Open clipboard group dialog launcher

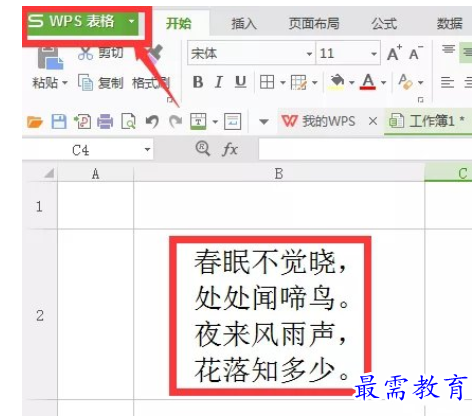tap(169, 100)
